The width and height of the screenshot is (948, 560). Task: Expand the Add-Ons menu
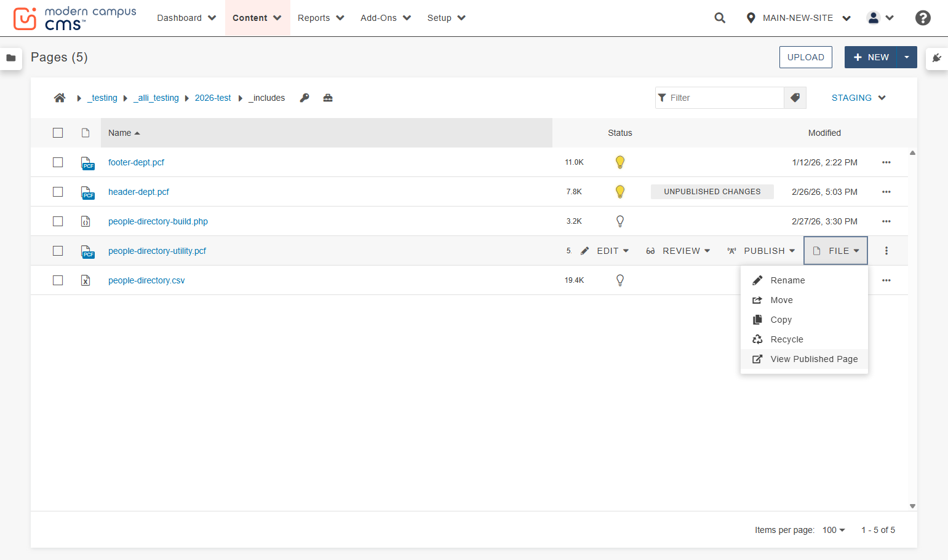(385, 18)
